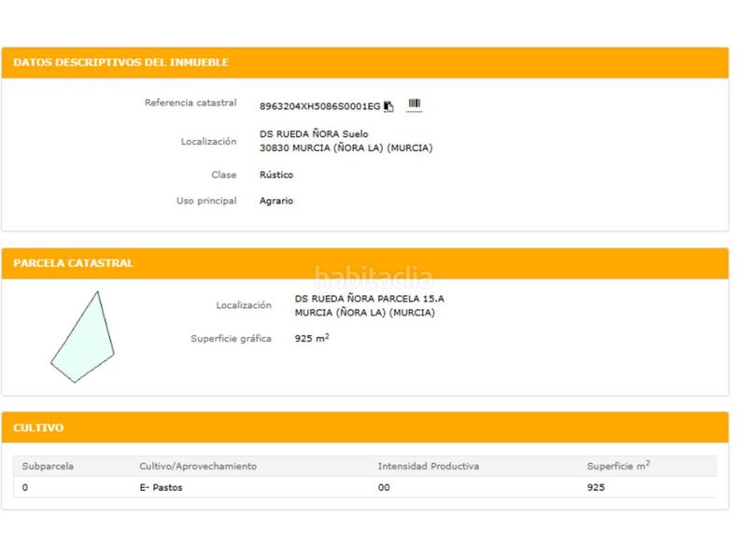Select the reference number 8963204XH5086S0001EG
The width and height of the screenshot is (747, 560).
(x=319, y=106)
